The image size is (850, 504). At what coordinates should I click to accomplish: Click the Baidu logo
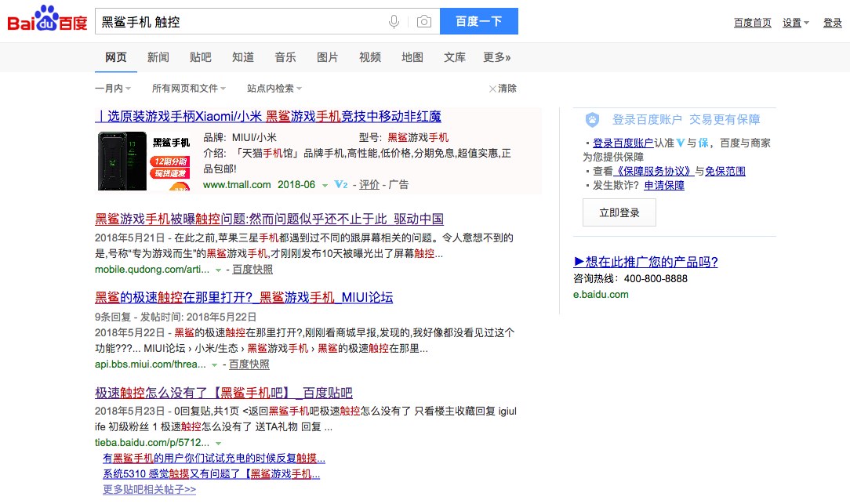point(47,19)
